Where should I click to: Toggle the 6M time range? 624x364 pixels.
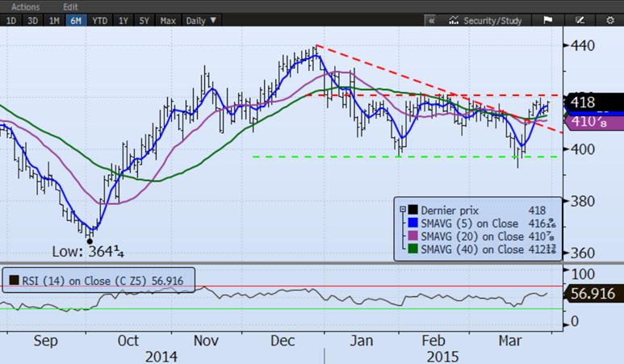(77, 19)
